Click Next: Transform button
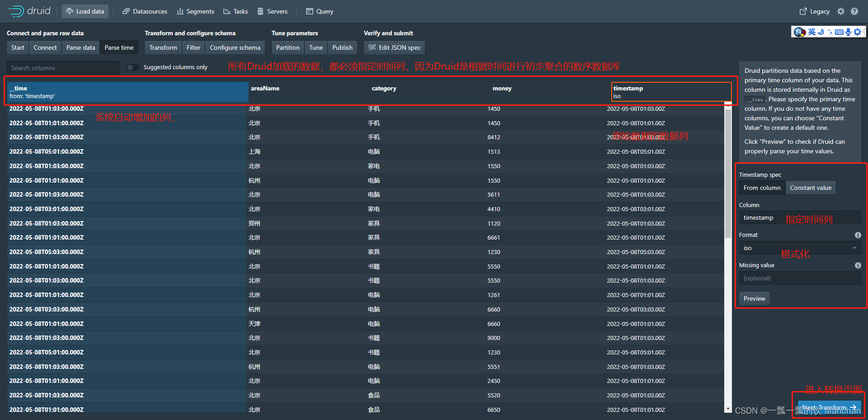868x420 pixels. coord(829,407)
